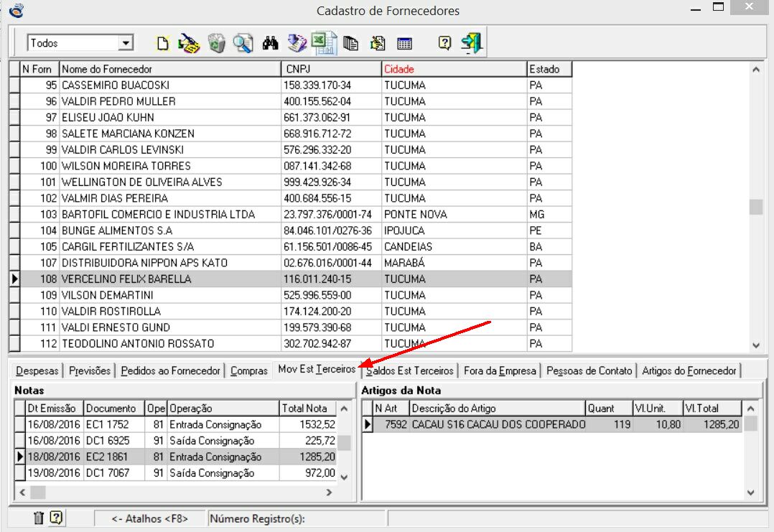Click Notas grid scroll down arrow
The width and height of the screenshot is (774, 532).
point(345,477)
